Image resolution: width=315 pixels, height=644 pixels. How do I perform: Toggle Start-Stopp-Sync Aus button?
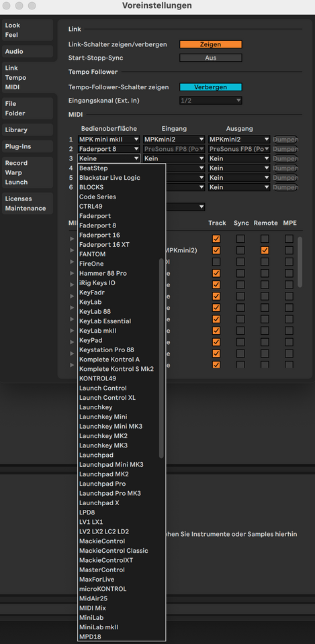pyautogui.click(x=210, y=58)
